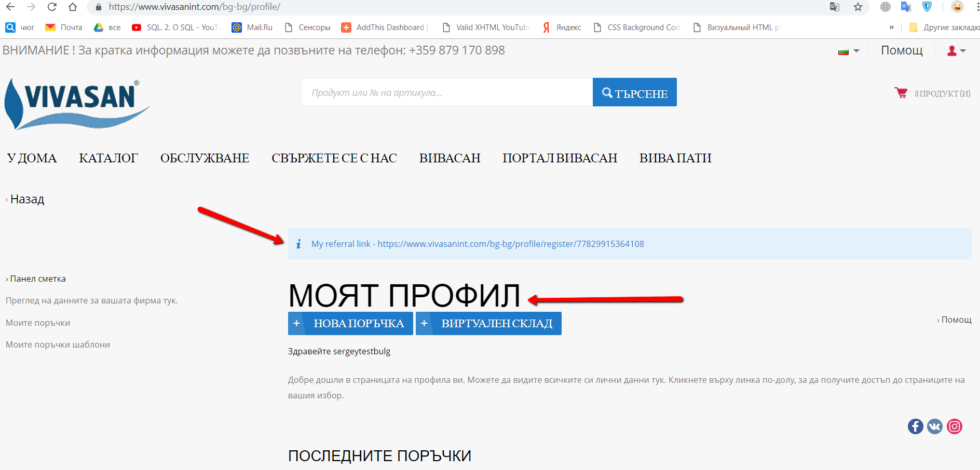
Task: Open the 'Почта' Gmail bookmark
Action: tap(64, 27)
